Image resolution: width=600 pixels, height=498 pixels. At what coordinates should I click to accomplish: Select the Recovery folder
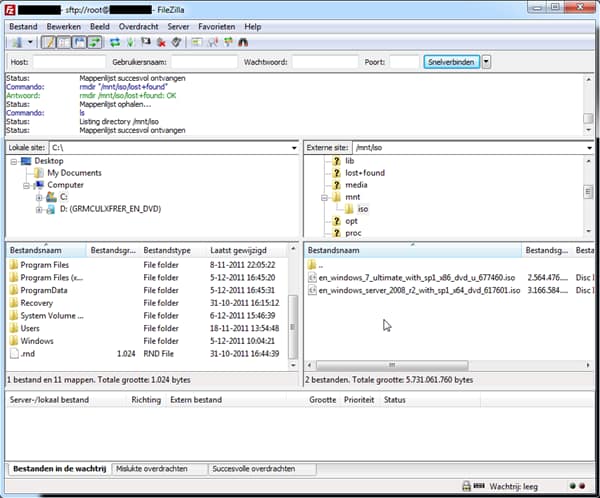coord(36,303)
